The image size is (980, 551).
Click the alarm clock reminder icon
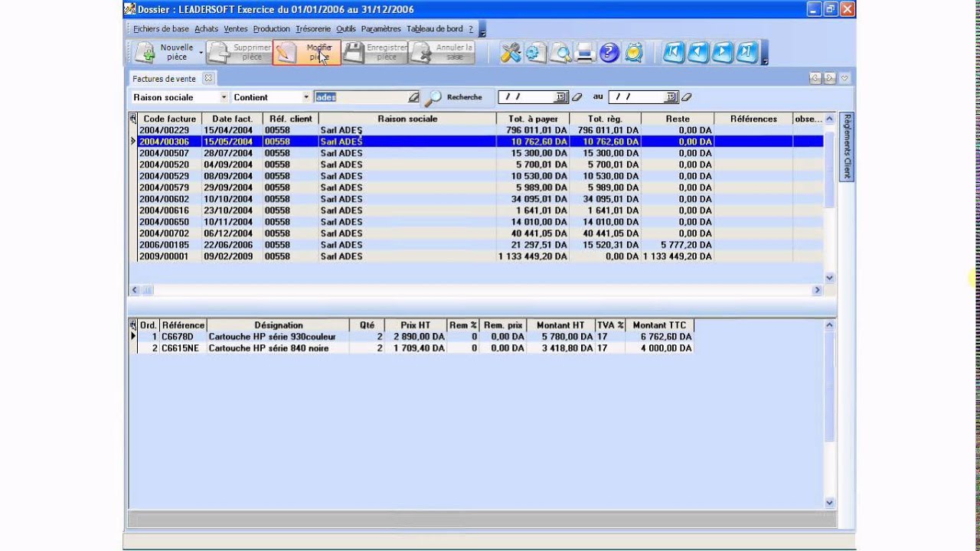pos(633,52)
